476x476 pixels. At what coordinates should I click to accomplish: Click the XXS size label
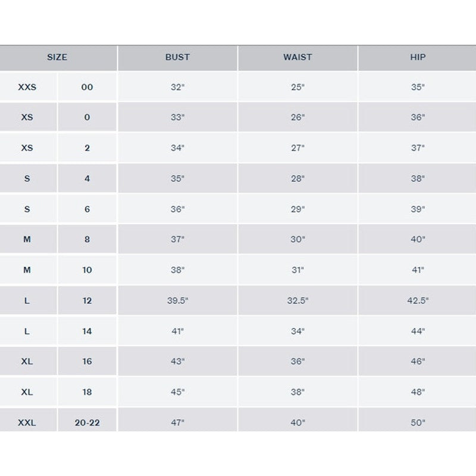point(27,87)
